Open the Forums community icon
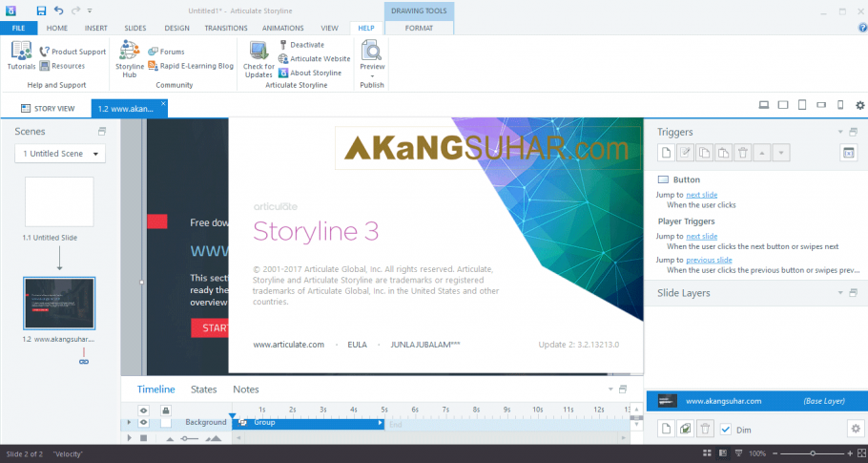Image resolution: width=868 pixels, height=463 pixels. tap(153, 52)
